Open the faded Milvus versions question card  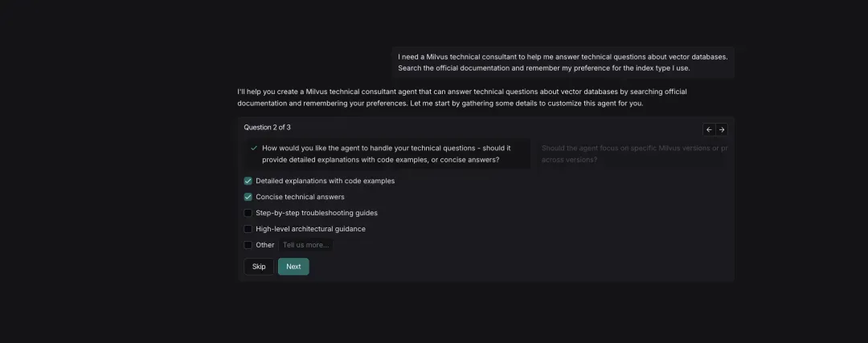[x=633, y=153]
